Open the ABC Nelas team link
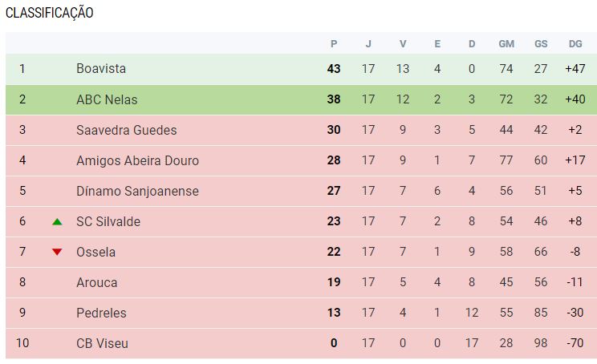 (107, 99)
